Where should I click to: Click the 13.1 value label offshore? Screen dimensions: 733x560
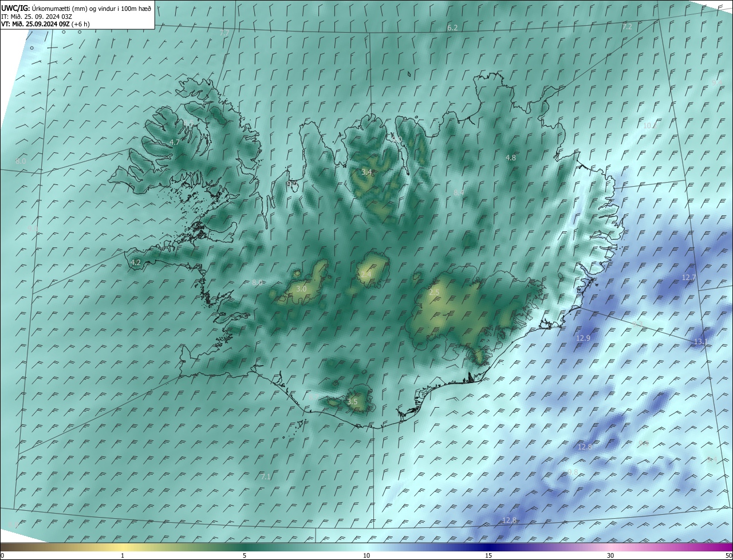point(701,342)
